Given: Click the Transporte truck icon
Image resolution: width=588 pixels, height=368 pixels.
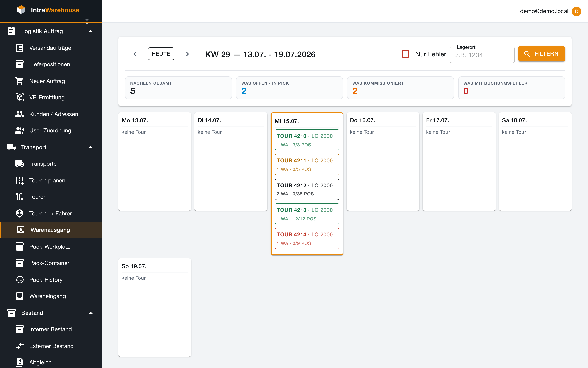Looking at the screenshot, I should (19, 164).
